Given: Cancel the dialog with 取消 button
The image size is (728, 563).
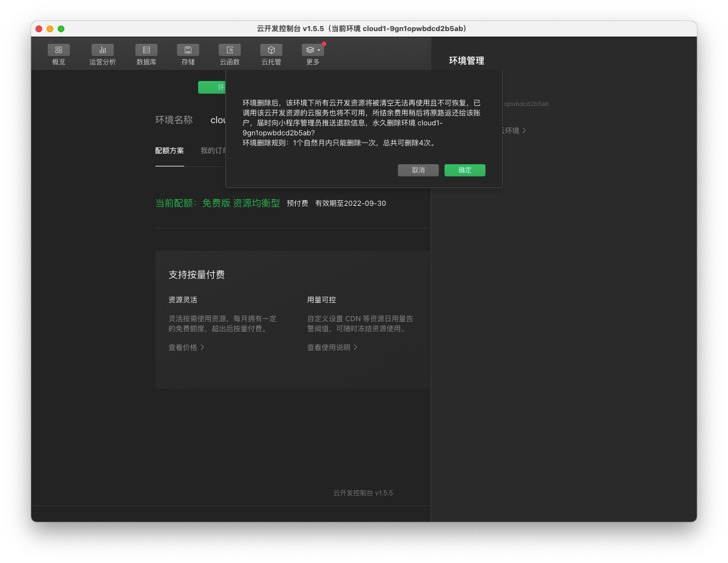Looking at the screenshot, I should coord(418,170).
